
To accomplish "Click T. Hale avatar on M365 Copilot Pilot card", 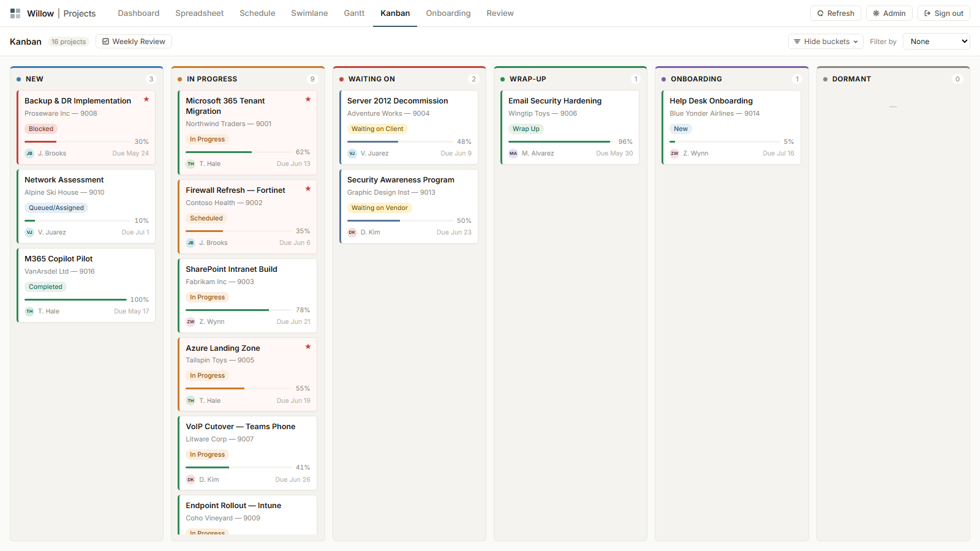I will [29, 312].
